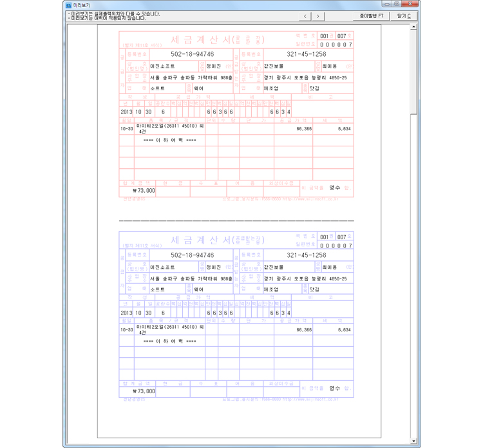Click serial number 000007 on red form
Viewport: 483px width, 448px height.
point(336,44)
